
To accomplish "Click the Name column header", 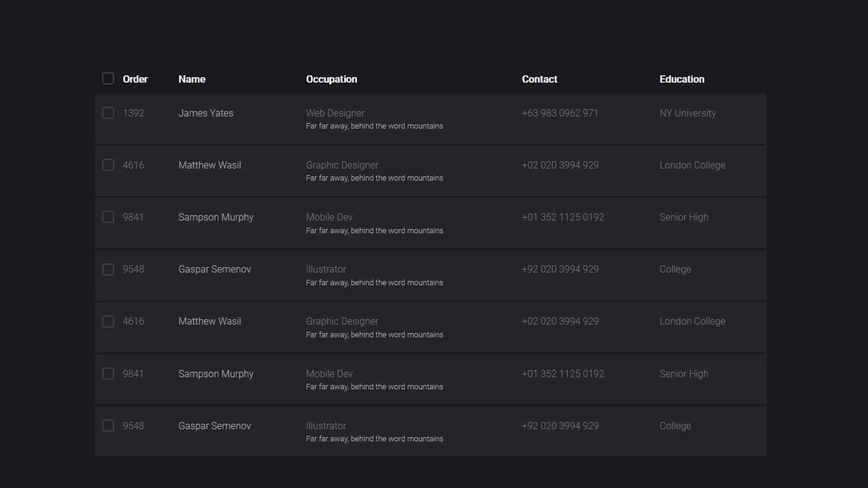I will coord(192,79).
